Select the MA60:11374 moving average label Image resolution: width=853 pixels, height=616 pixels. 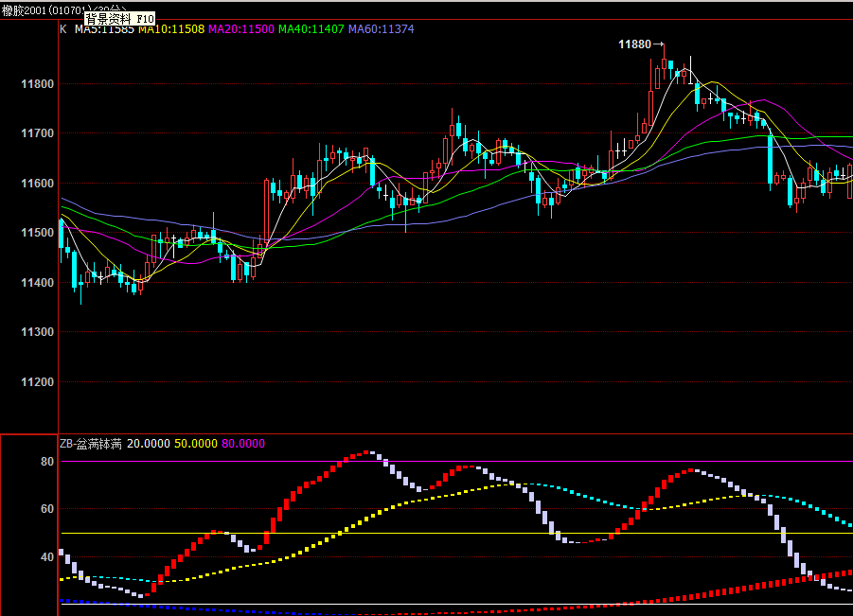[381, 29]
